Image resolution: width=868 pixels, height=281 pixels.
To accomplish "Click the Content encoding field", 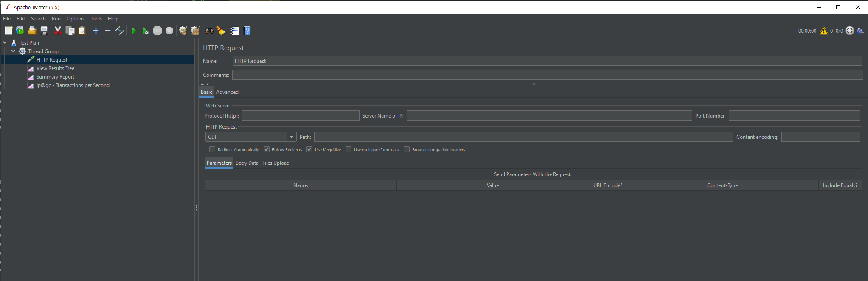I will 820,137.
